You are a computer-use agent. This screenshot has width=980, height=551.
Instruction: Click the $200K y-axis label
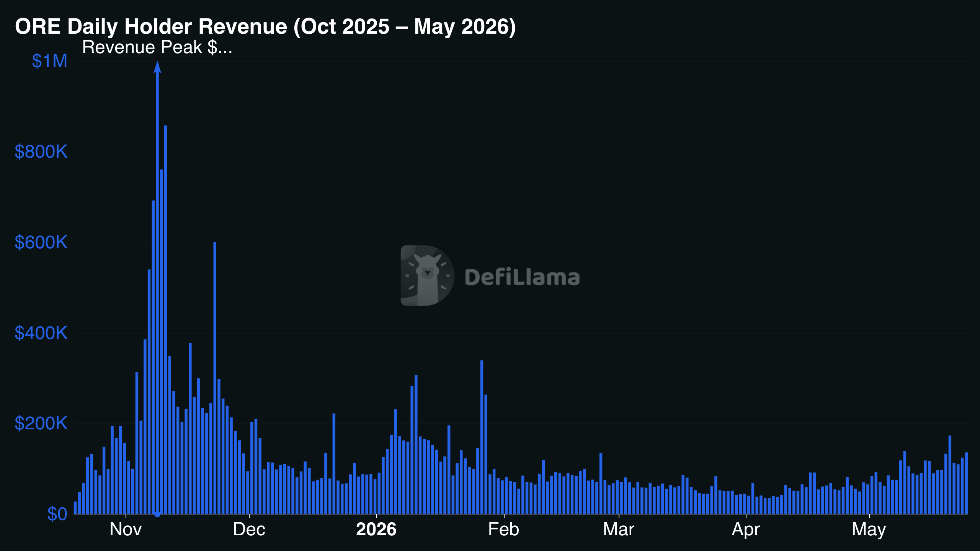[41, 424]
